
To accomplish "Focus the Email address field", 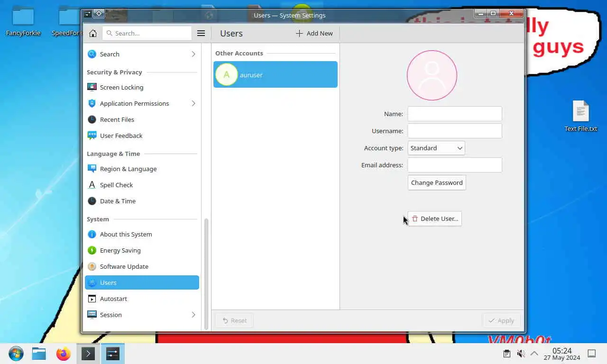I will pyautogui.click(x=455, y=165).
